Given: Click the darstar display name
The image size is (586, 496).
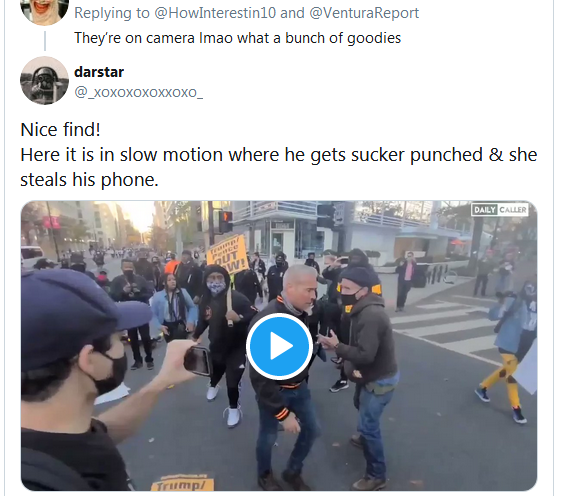Looking at the screenshot, I should [x=99, y=72].
